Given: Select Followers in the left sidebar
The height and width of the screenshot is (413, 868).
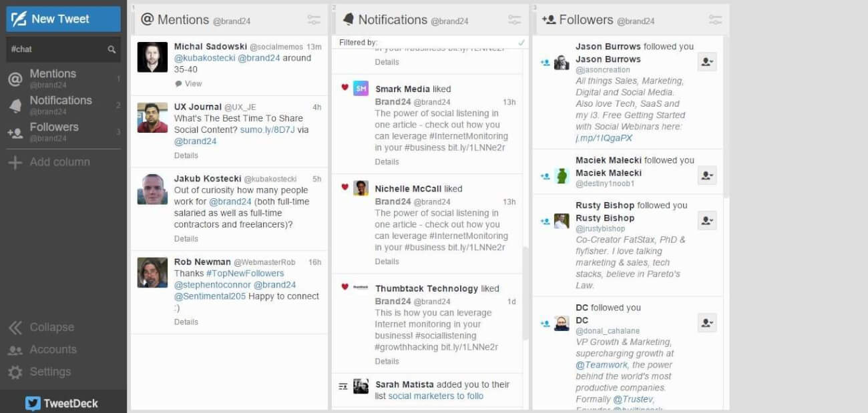Looking at the screenshot, I should (53, 127).
